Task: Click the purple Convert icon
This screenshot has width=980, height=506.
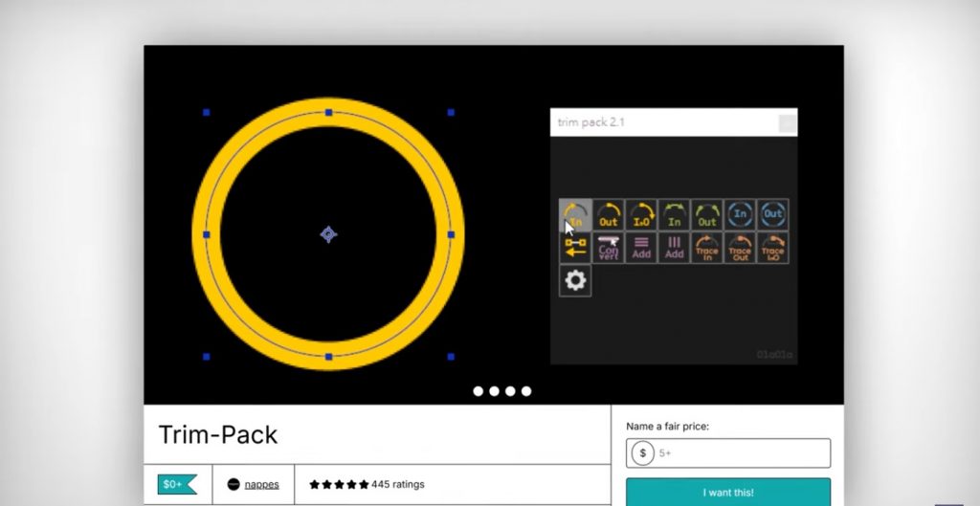Action: click(608, 248)
